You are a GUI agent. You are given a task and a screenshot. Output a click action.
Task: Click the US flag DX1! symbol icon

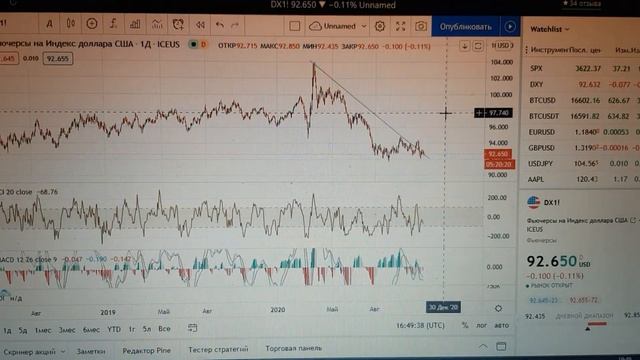point(533,202)
